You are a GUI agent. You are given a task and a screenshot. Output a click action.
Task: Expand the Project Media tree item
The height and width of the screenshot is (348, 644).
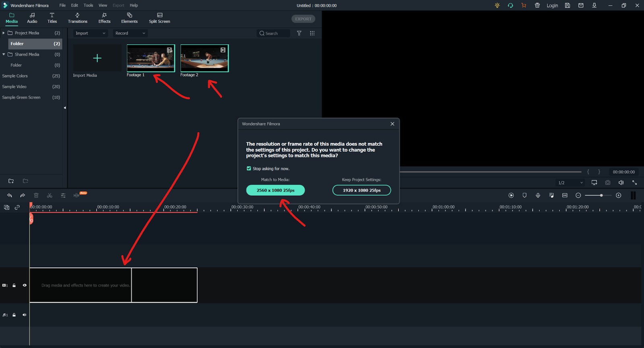(4, 33)
